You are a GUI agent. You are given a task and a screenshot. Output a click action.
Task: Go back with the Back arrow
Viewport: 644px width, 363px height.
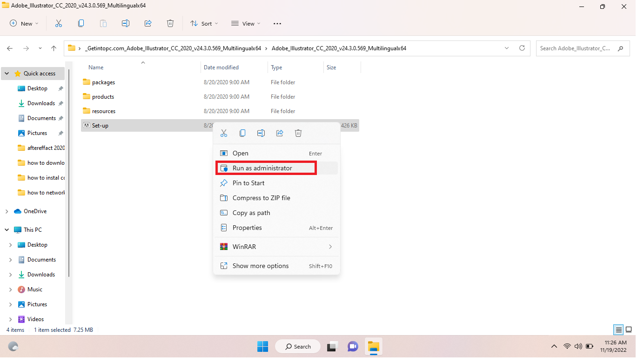10,48
